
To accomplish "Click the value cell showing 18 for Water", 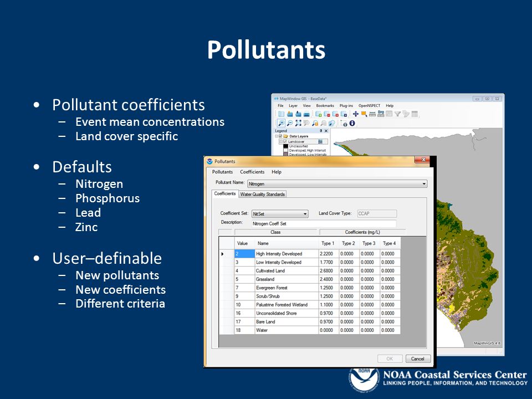I will [x=244, y=330].
